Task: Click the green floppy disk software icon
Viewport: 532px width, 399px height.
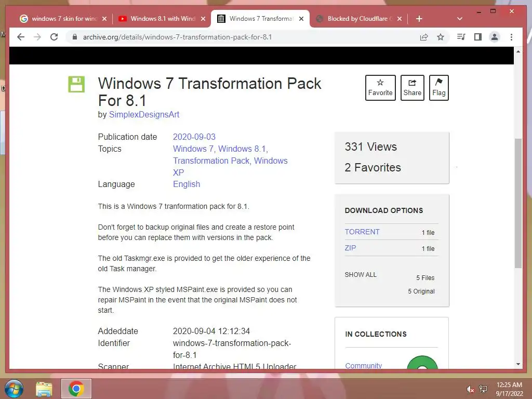Action: click(x=76, y=84)
